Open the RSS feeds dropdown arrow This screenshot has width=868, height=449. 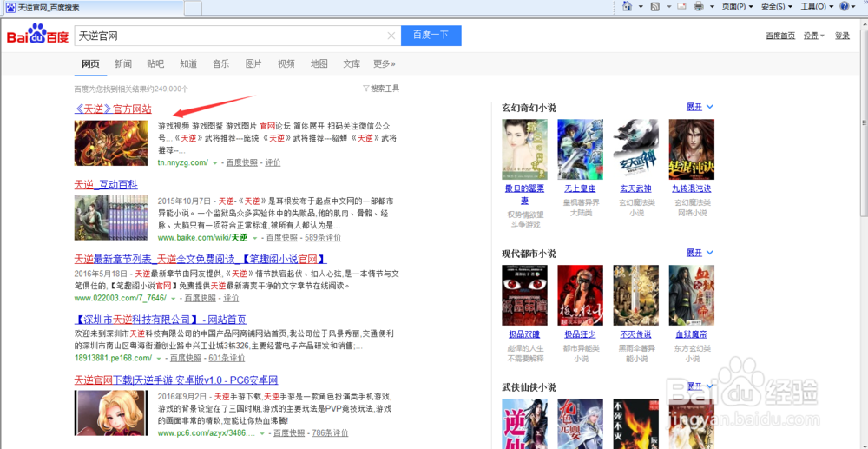click(668, 7)
